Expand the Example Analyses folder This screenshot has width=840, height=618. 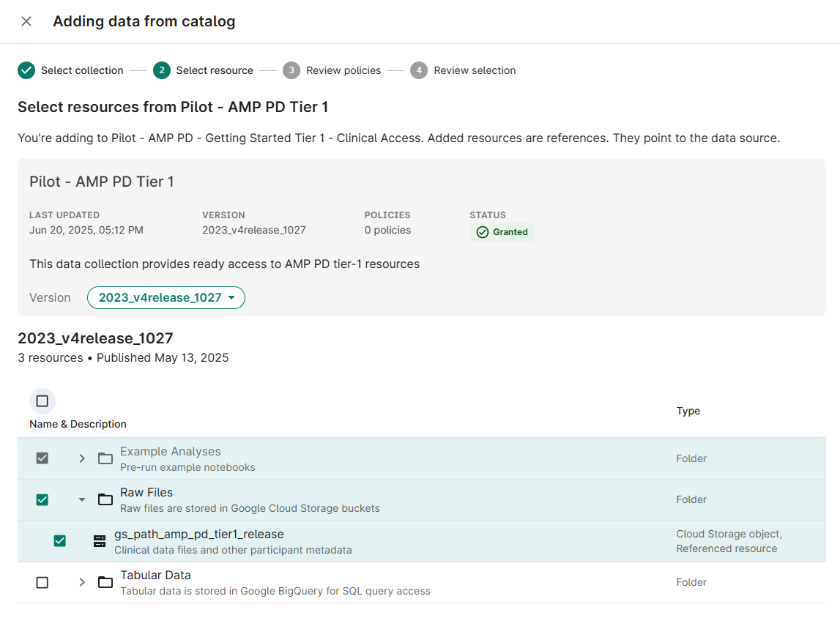pyautogui.click(x=82, y=458)
